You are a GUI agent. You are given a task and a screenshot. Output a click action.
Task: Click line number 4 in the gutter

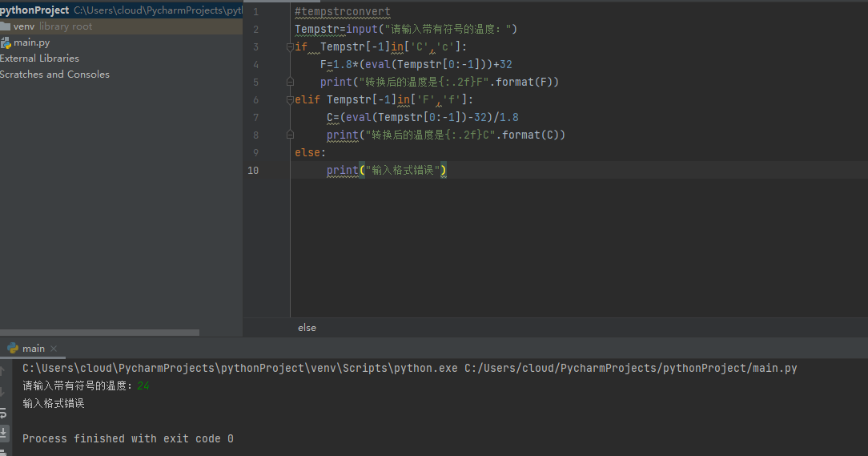click(255, 65)
